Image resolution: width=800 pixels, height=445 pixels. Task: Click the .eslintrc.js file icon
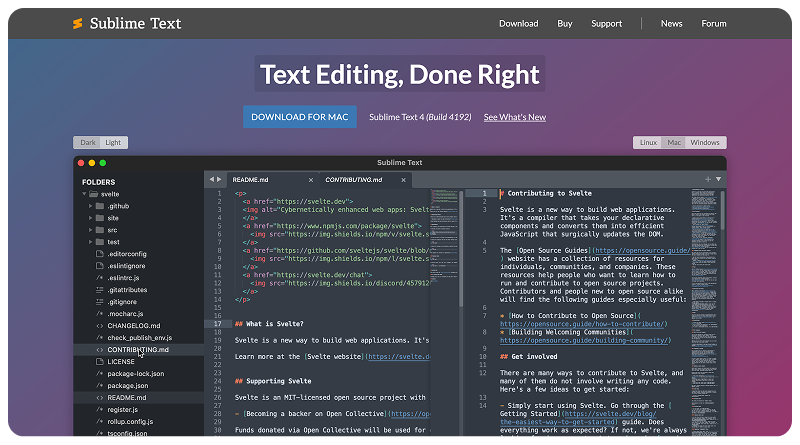(x=99, y=278)
